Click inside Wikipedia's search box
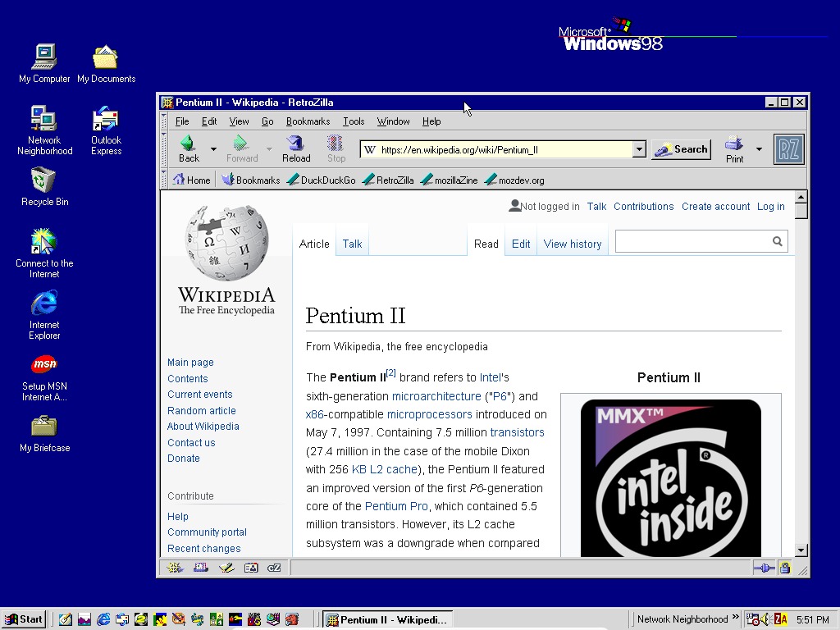This screenshot has width=840, height=630. pyautogui.click(x=697, y=240)
